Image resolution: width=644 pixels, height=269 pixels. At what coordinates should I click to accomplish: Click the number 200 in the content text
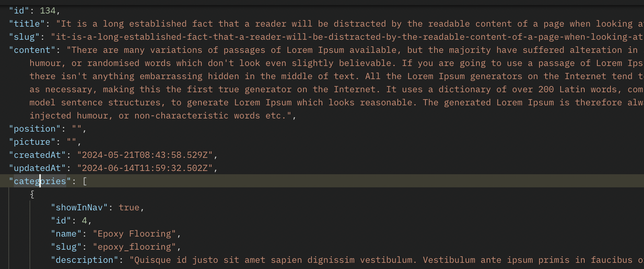coord(546,89)
